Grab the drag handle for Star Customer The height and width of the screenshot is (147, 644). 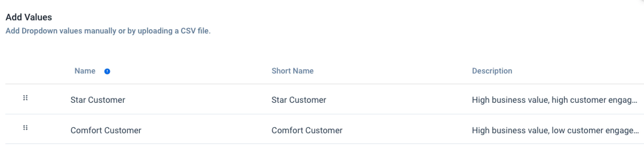25,98
